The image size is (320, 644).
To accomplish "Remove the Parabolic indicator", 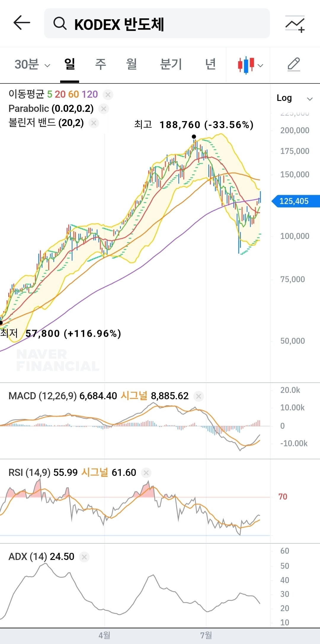I will click(x=104, y=109).
